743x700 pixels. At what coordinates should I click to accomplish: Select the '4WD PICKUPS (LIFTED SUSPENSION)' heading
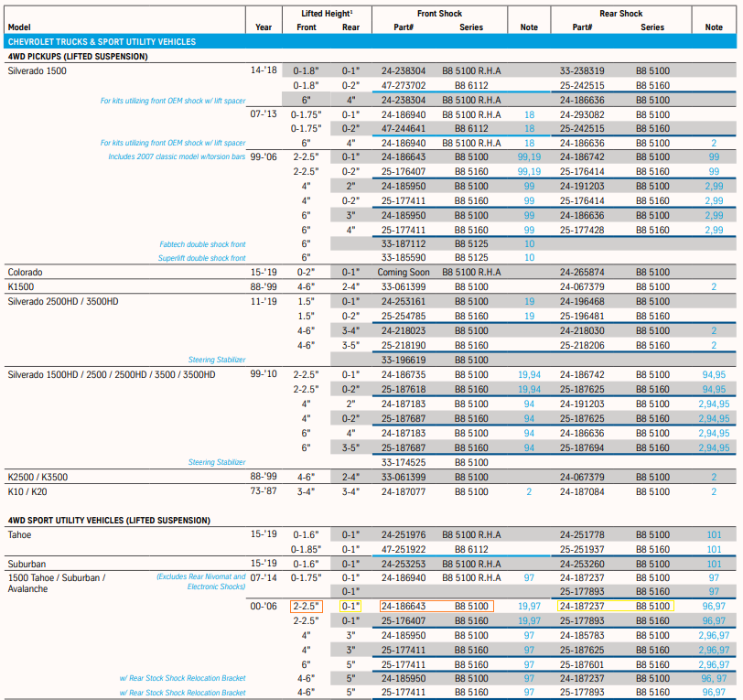tap(78, 57)
